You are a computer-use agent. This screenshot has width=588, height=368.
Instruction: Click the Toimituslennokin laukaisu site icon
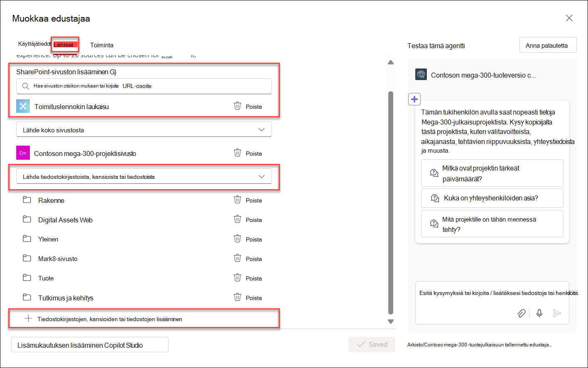23,106
